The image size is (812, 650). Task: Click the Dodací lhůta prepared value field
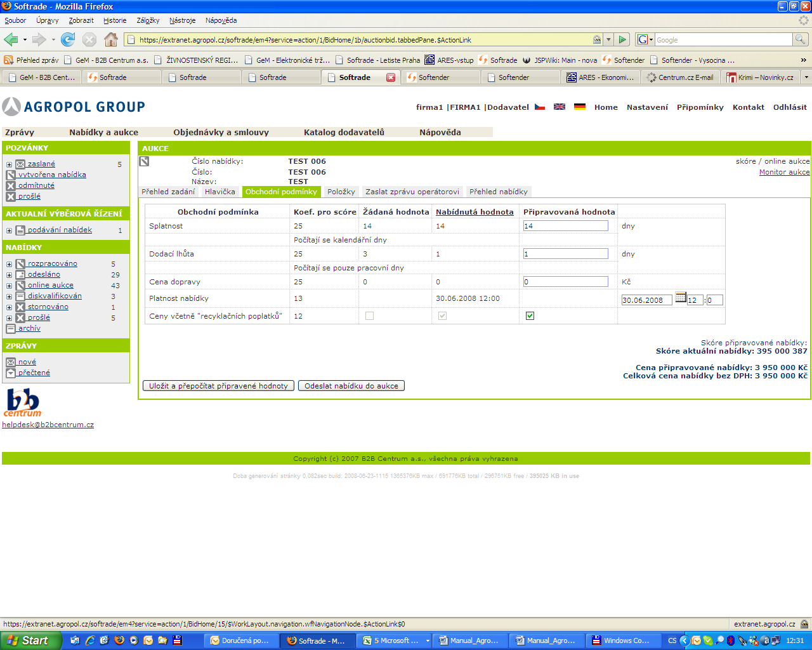[566, 254]
